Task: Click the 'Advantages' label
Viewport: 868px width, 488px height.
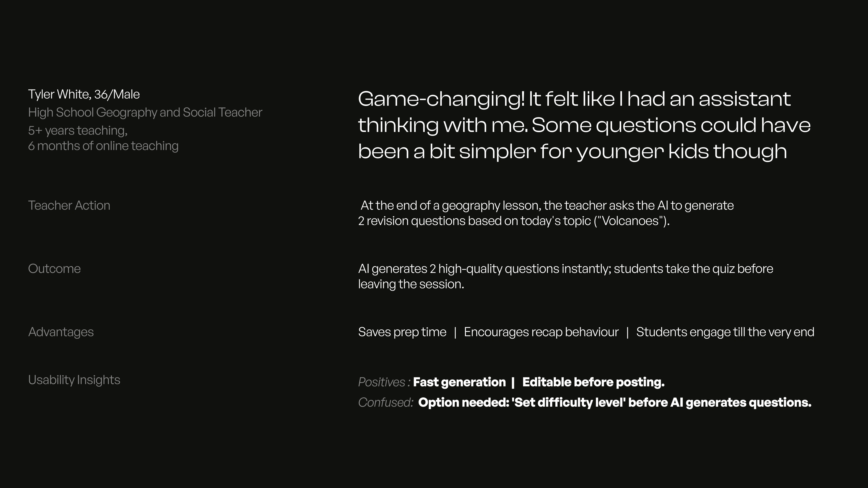Action: click(x=61, y=332)
